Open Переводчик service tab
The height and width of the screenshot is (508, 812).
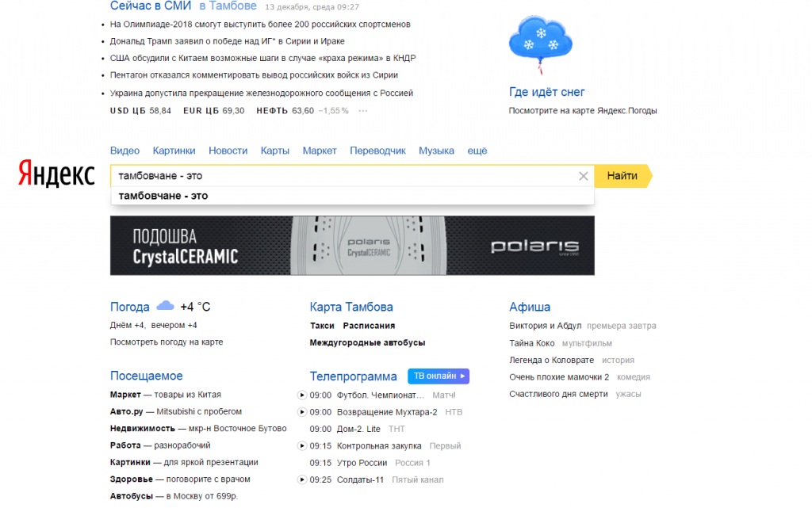coord(377,151)
